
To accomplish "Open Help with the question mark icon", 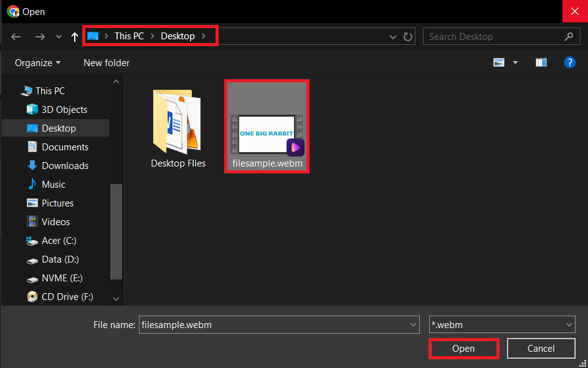I will click(x=569, y=62).
